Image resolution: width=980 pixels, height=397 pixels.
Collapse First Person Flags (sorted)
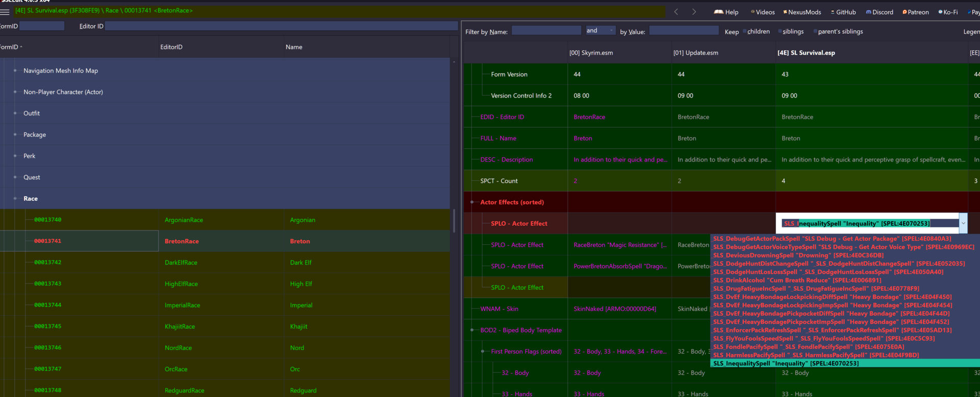pyautogui.click(x=482, y=352)
